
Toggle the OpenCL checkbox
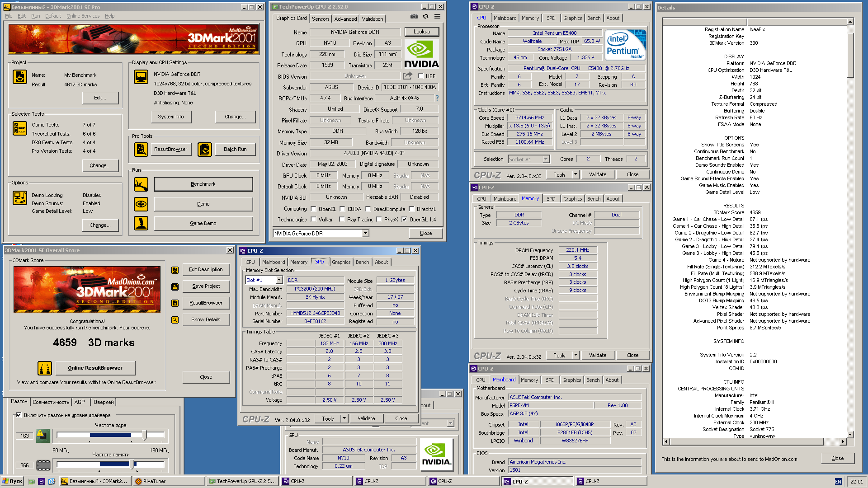(x=313, y=209)
